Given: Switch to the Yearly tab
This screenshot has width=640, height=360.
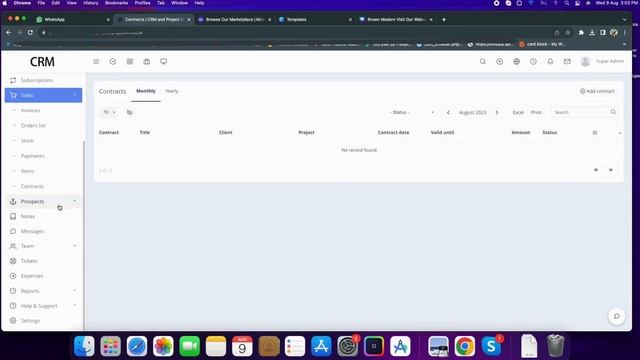Looking at the screenshot, I should [172, 91].
